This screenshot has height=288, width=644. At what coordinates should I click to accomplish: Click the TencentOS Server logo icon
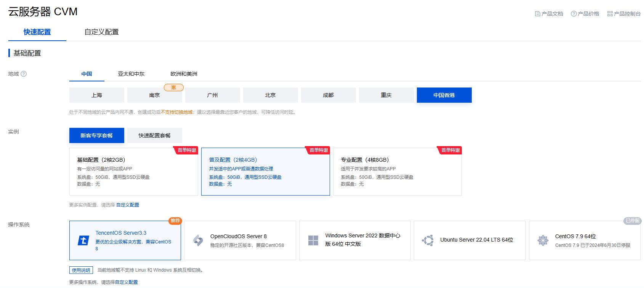coord(83,240)
